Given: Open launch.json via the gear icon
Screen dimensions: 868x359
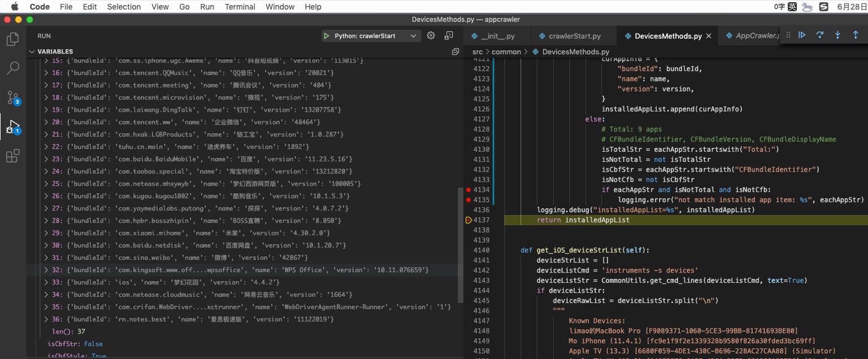Looking at the screenshot, I should pyautogui.click(x=431, y=36).
